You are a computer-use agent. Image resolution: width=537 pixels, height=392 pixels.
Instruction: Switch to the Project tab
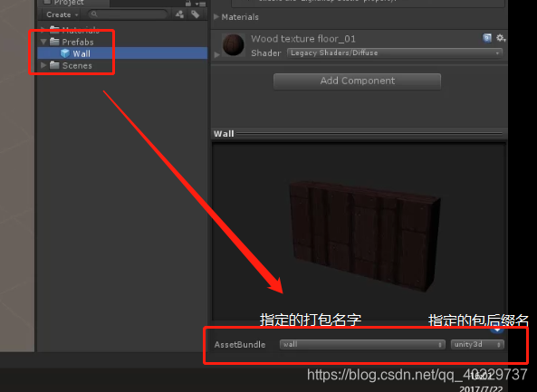tap(73, 3)
